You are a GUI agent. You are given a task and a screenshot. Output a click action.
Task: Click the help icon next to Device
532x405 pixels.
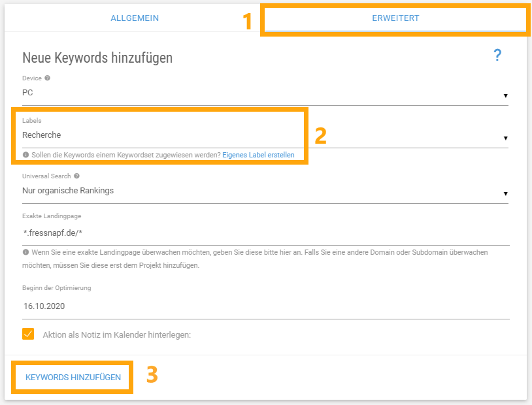(x=48, y=78)
